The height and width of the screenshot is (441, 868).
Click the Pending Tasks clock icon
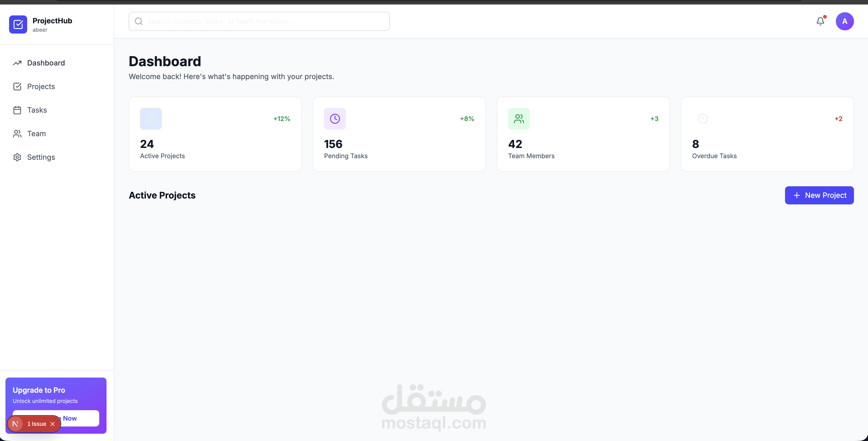pos(335,119)
